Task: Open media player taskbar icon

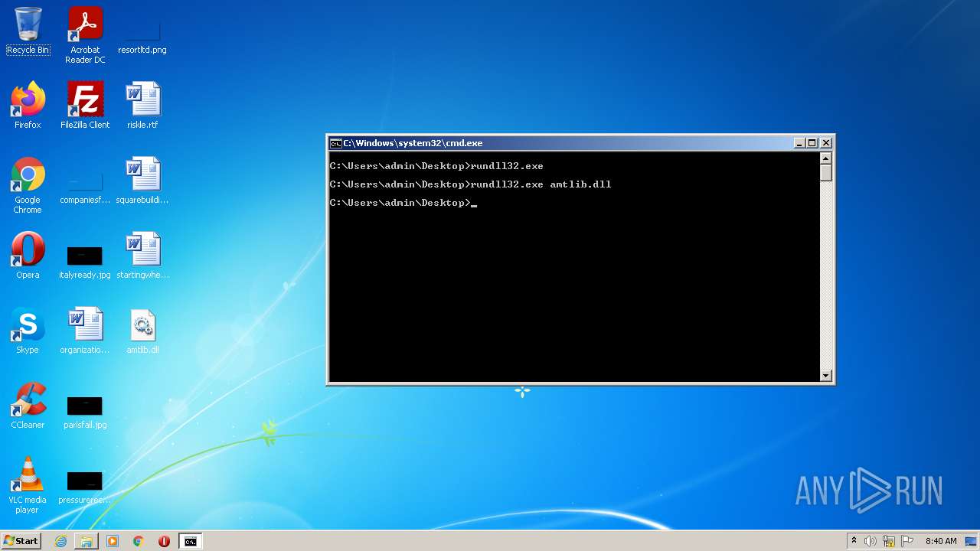Action: 113,541
